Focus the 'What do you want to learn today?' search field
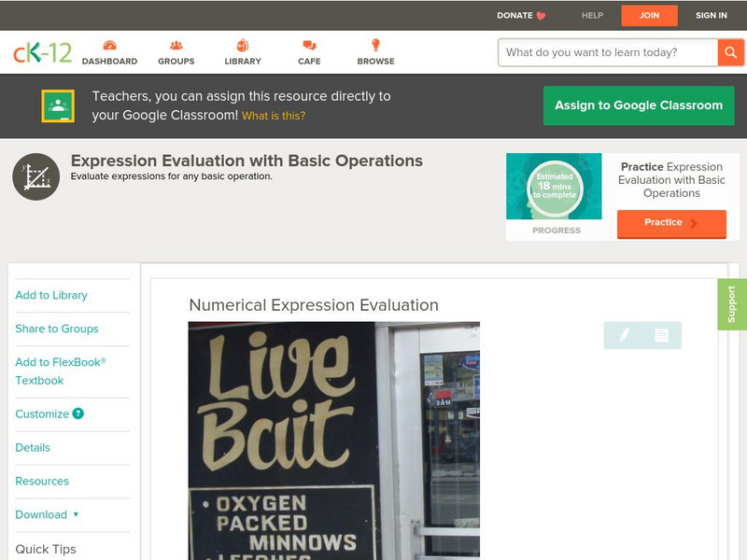The width and height of the screenshot is (747, 560). [x=609, y=52]
